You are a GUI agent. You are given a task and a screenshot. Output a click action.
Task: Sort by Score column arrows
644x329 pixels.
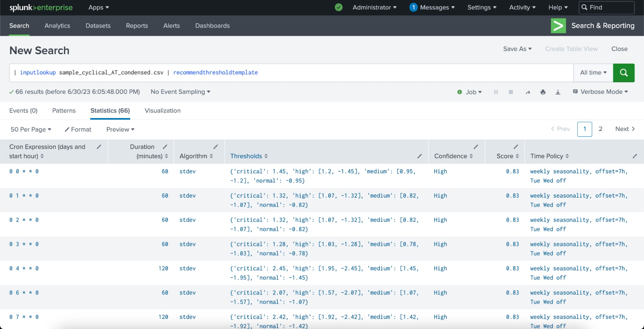[x=517, y=156]
